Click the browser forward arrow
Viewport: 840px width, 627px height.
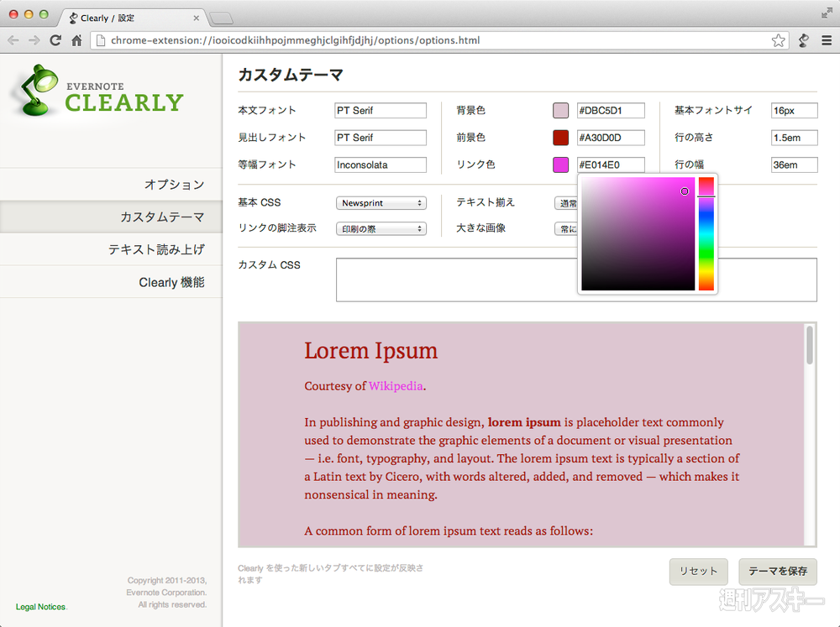34,40
